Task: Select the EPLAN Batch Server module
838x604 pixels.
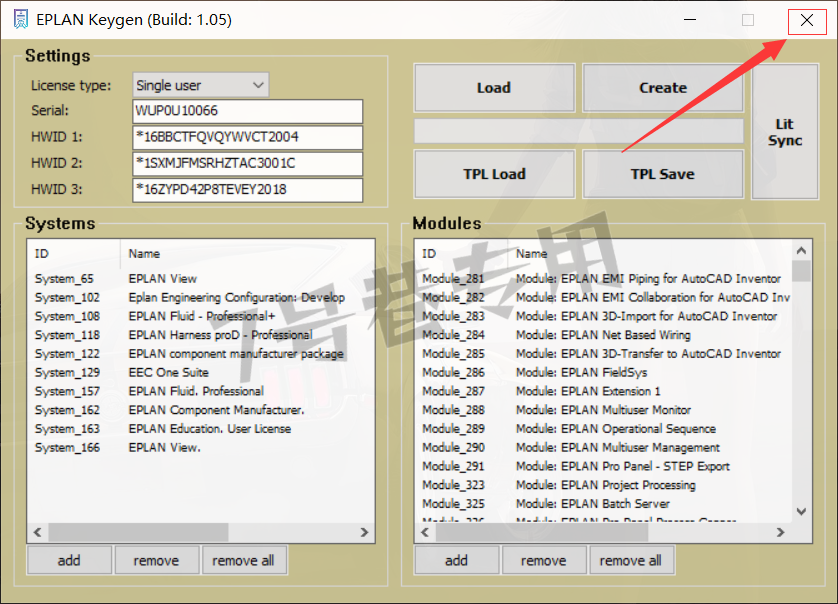Action: 604,504
